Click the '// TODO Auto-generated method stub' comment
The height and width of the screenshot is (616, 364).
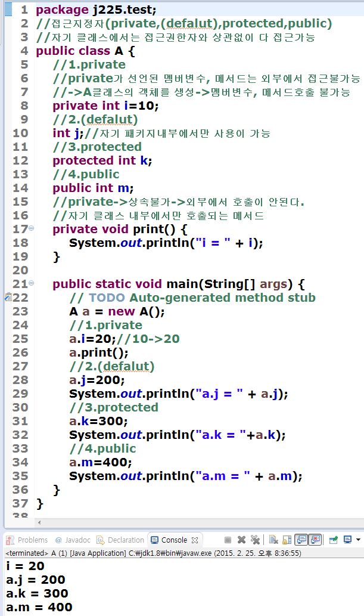(192, 298)
